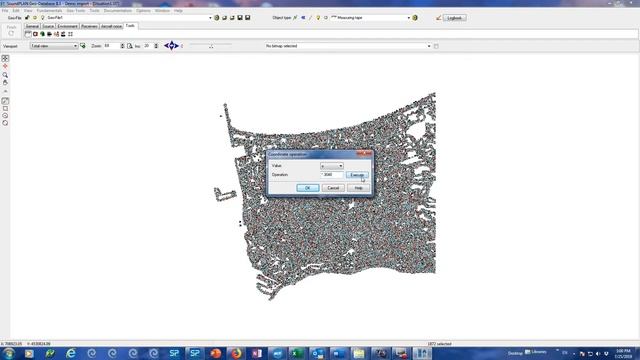640x360 pixels.
Task: Click round icon after Measuring tape dropdown
Action: 415,18
